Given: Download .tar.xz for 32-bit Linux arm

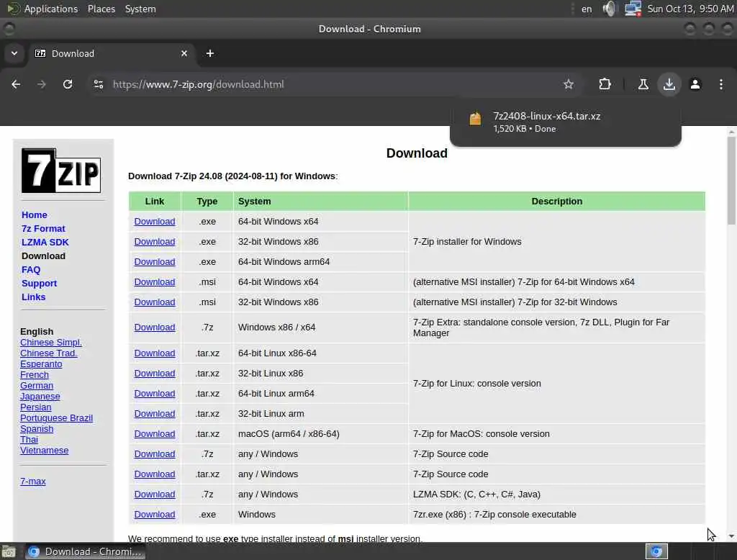Looking at the screenshot, I should (x=155, y=414).
